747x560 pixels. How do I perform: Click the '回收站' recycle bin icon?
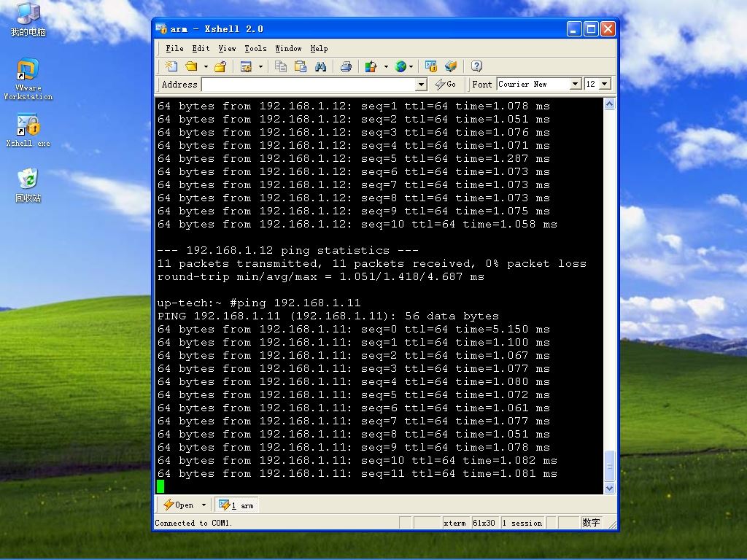(x=28, y=185)
